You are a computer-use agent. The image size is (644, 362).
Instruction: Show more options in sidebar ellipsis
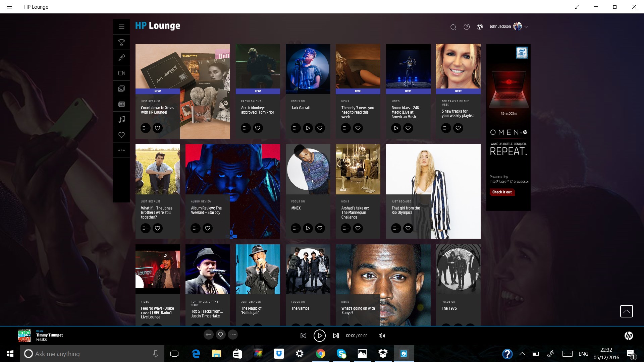point(121,150)
